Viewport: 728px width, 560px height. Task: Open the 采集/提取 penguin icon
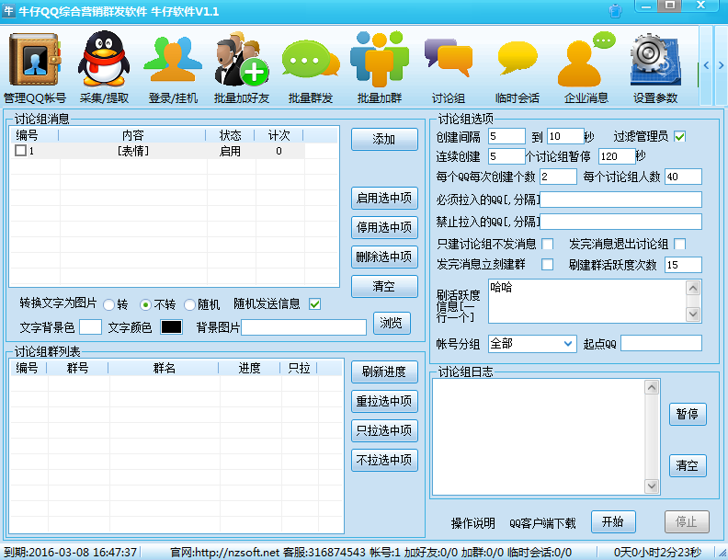pyautogui.click(x=104, y=60)
